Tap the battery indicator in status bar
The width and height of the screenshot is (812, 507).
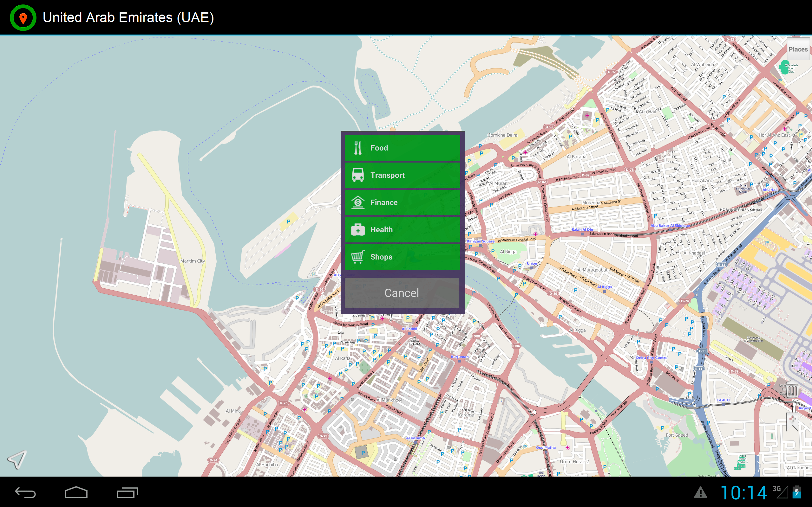804,492
